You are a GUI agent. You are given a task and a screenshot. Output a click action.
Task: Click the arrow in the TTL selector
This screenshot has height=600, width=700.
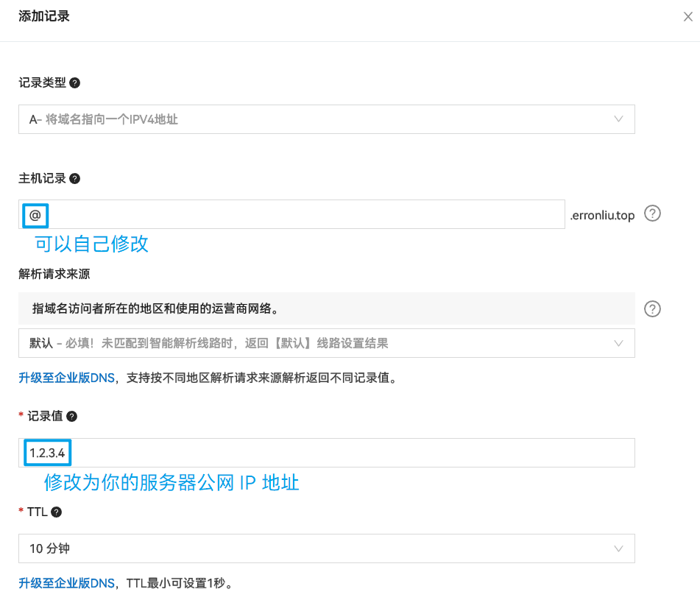point(618,548)
